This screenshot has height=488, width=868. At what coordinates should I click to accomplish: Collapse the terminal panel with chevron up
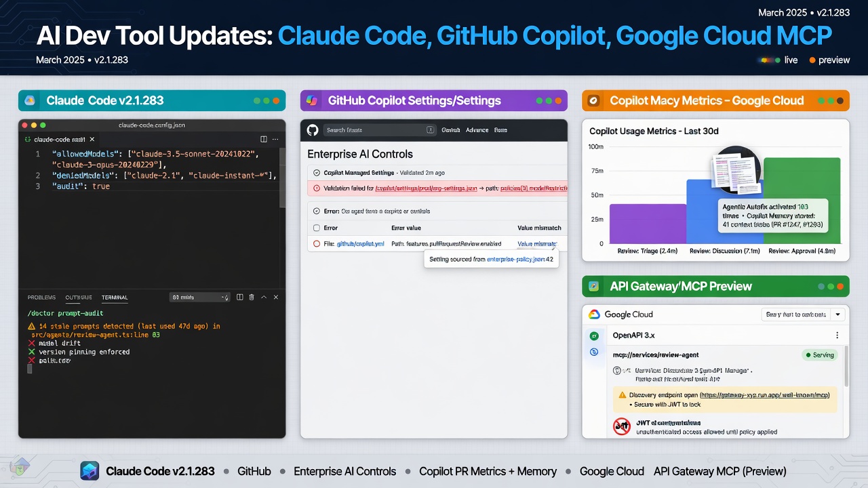[264, 297]
